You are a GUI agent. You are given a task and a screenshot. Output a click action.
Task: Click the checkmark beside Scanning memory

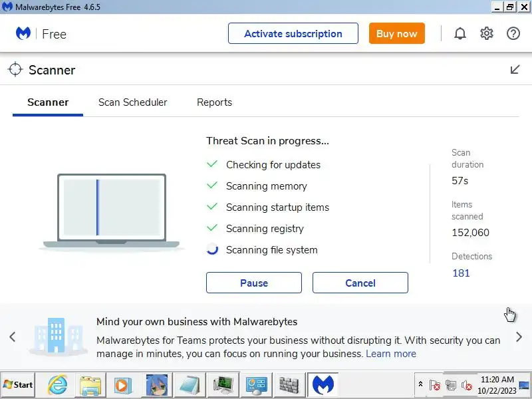pos(212,186)
